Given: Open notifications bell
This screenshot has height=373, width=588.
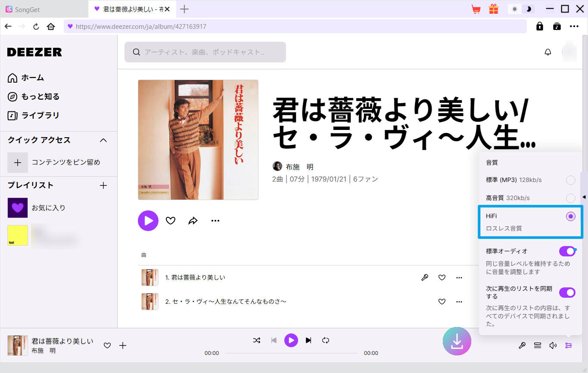Looking at the screenshot, I should [548, 52].
